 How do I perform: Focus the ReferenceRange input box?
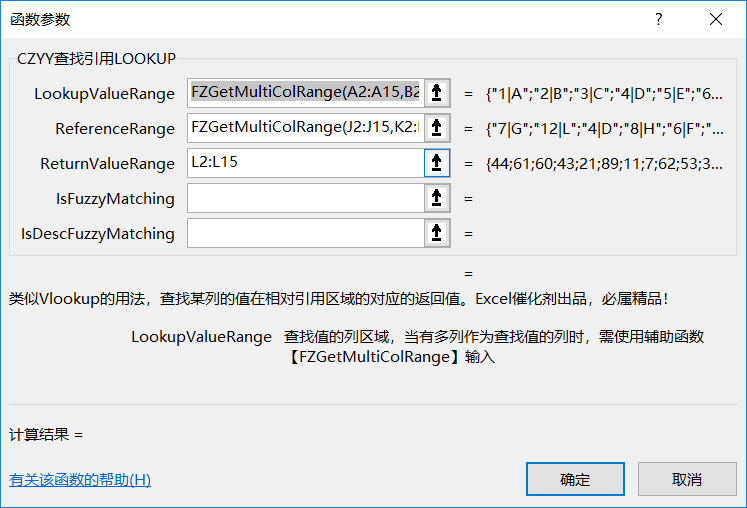pos(306,128)
